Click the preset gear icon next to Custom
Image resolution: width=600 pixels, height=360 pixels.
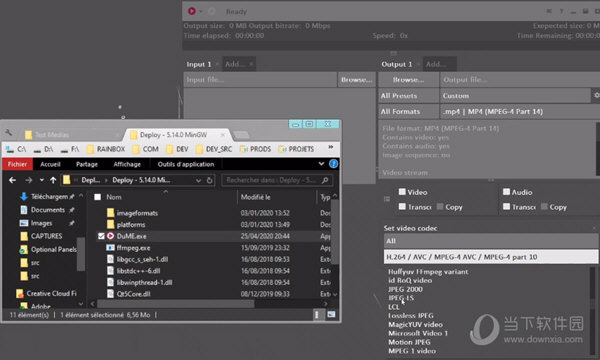(x=596, y=95)
